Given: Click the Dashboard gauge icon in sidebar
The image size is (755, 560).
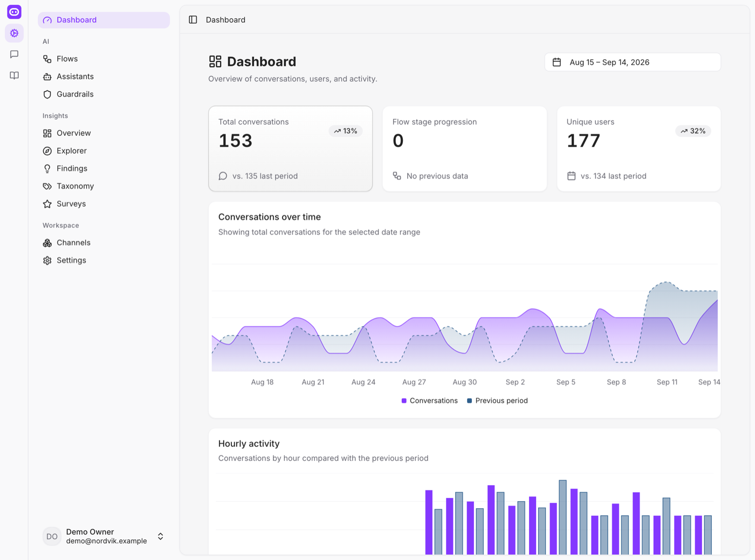Looking at the screenshot, I should point(47,20).
